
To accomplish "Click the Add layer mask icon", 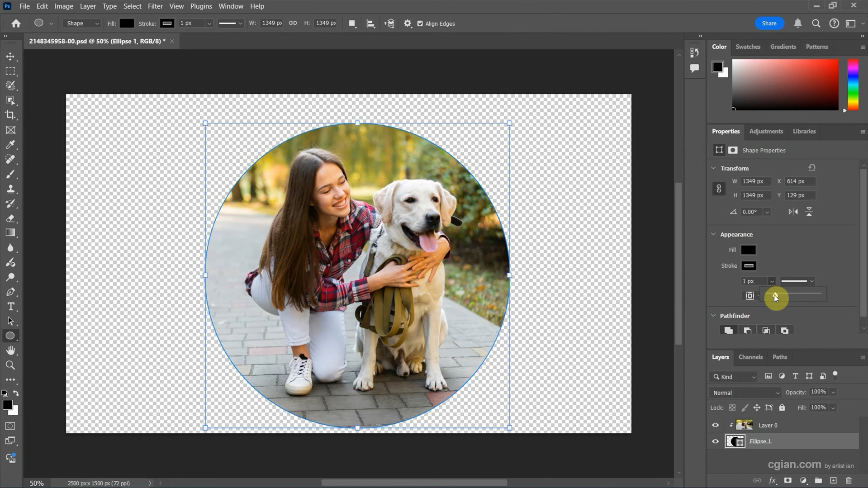I will click(787, 480).
